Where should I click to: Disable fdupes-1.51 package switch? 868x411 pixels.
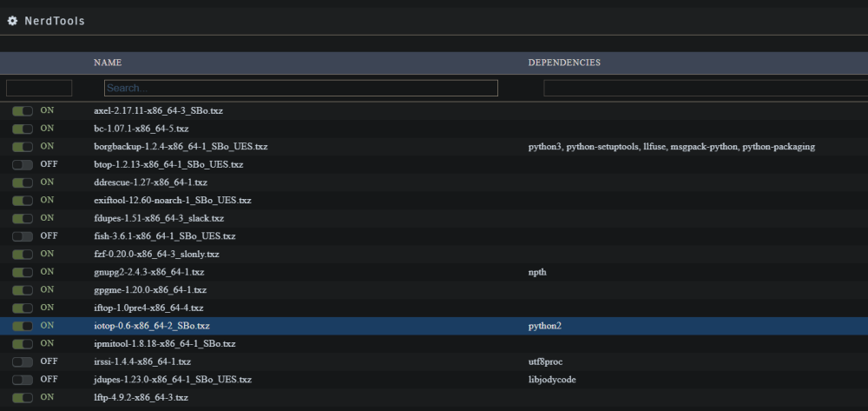(23, 219)
